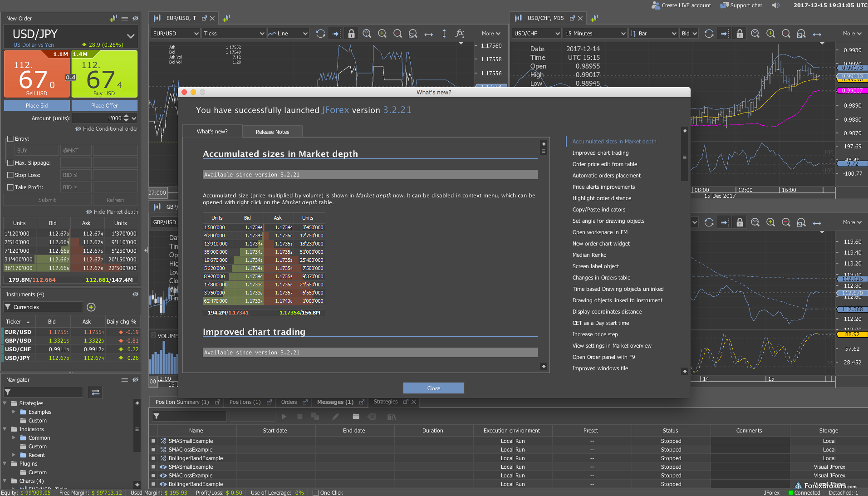Open the Positions (1) tab

tap(245, 402)
